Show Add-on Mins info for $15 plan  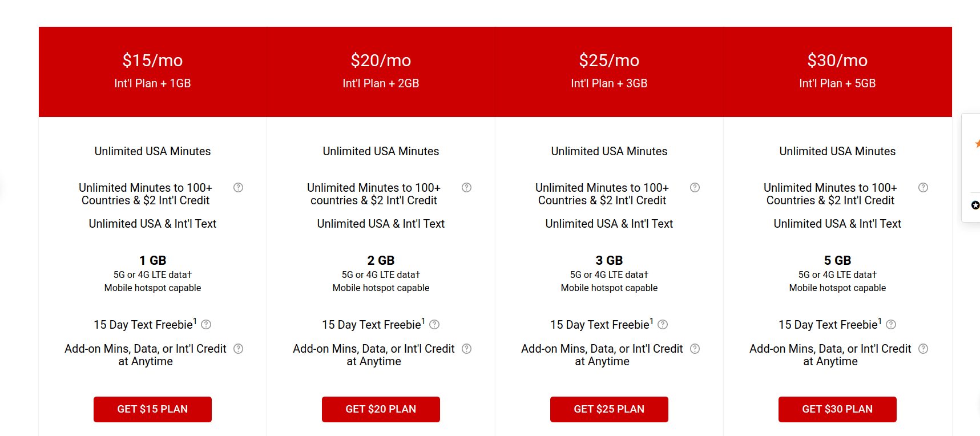pos(239,349)
